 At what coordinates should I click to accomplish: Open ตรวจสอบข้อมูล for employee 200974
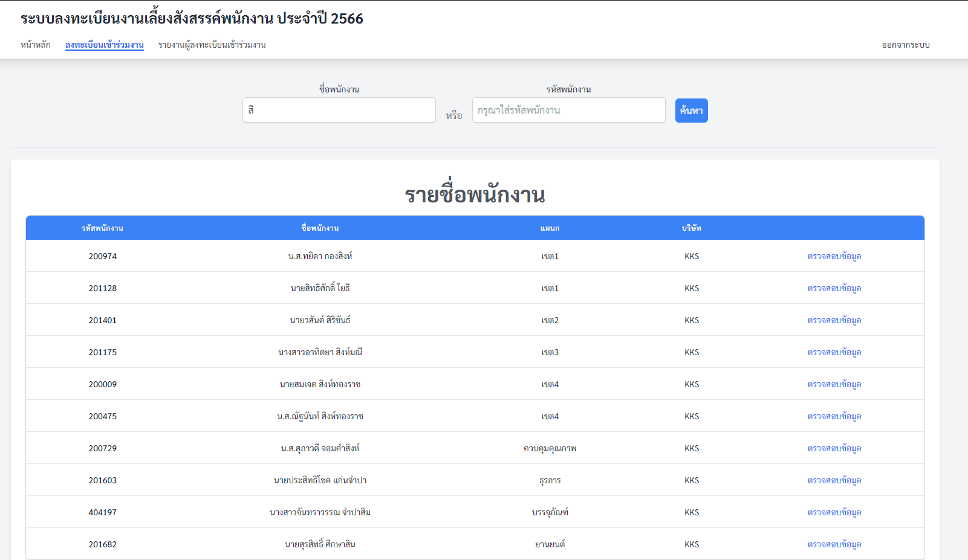tap(834, 256)
